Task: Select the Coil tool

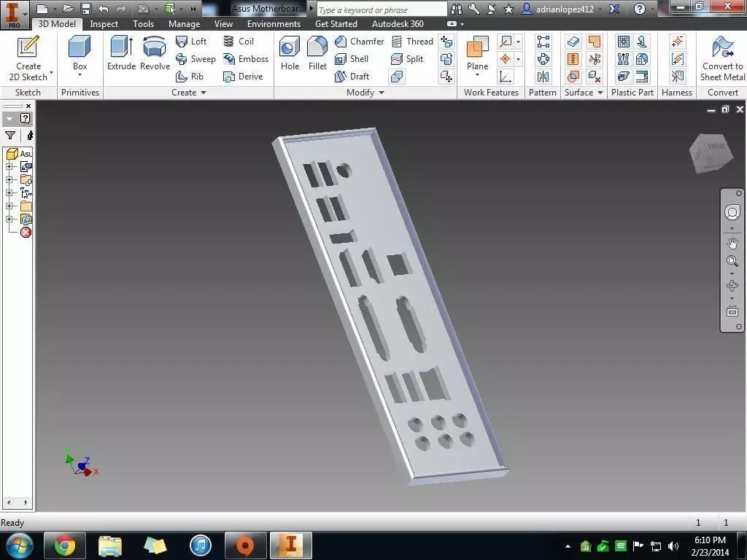Action: (239, 42)
